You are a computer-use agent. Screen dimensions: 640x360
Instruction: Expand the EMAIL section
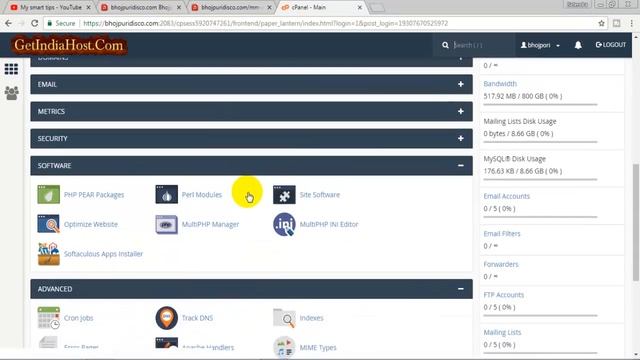(x=251, y=84)
